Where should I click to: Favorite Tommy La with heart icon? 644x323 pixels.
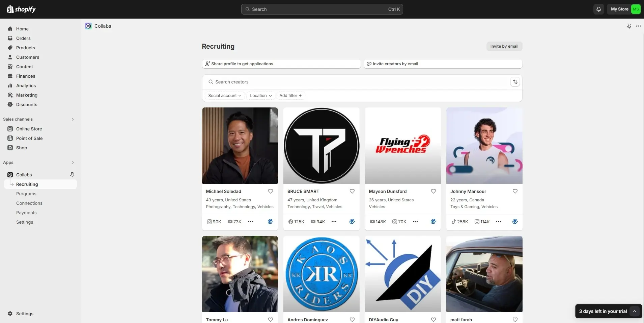271,320
